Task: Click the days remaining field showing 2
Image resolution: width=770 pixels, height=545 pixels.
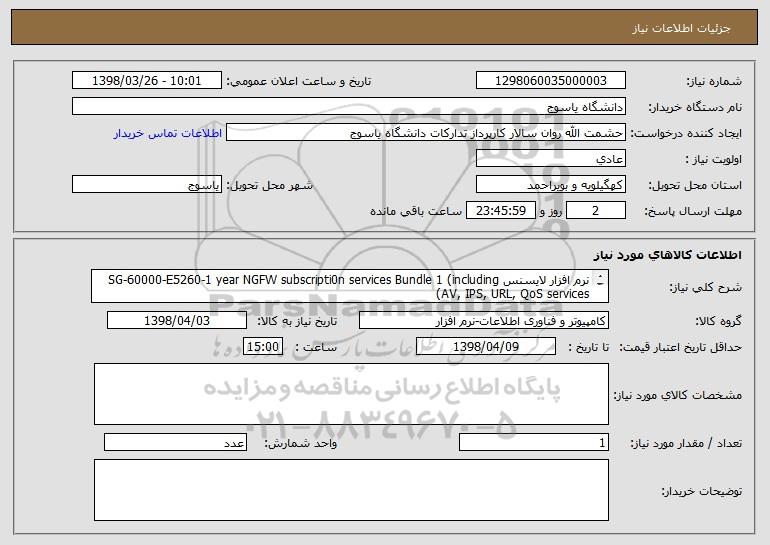Action: click(x=596, y=211)
